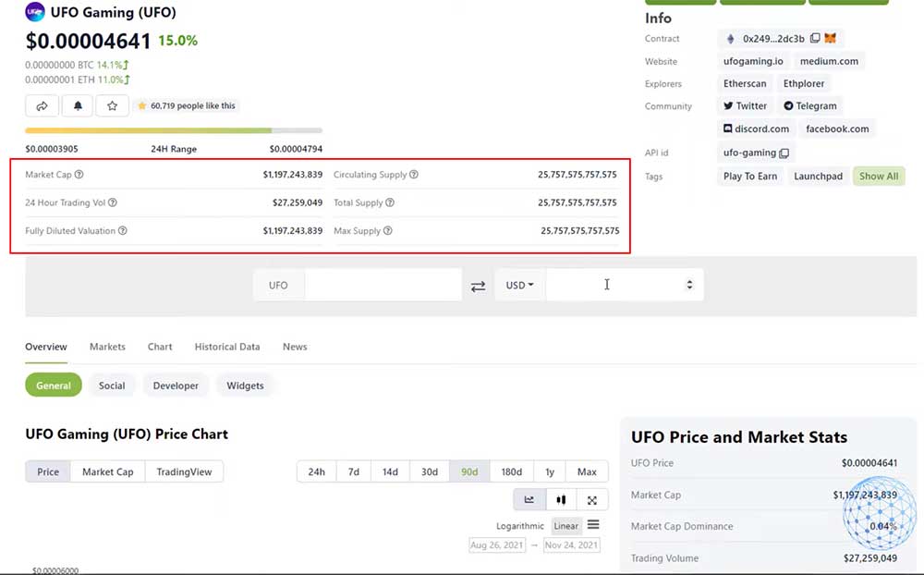Toggle the Market Cap chart mode
The width and height of the screenshot is (924, 575).
(x=107, y=471)
